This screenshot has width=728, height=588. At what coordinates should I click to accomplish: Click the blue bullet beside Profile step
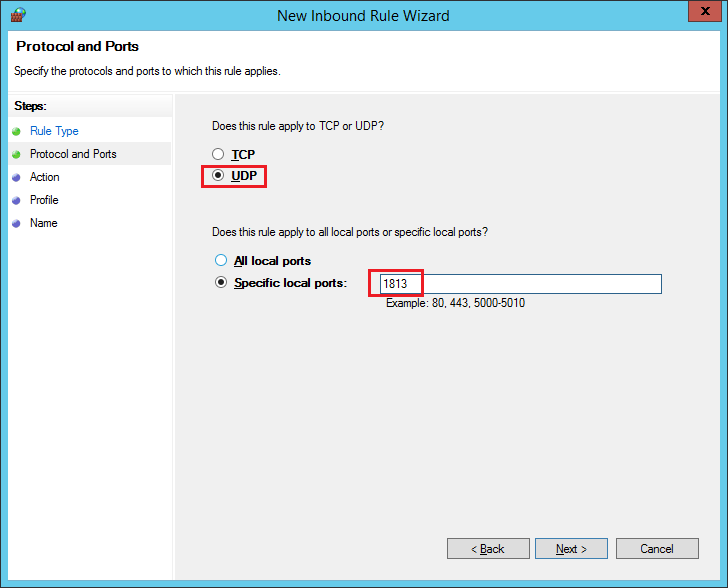point(16,200)
